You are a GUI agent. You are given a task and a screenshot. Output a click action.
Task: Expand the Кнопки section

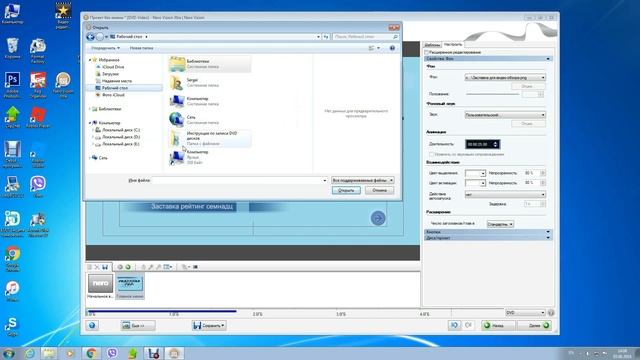(488, 232)
